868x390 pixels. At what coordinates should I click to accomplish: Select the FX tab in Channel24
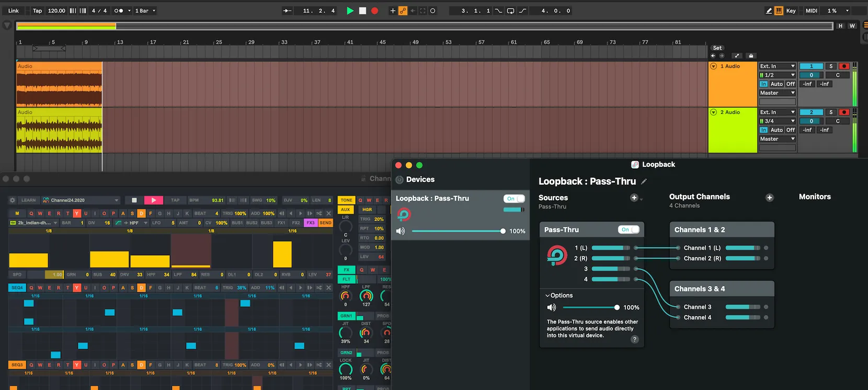346,270
